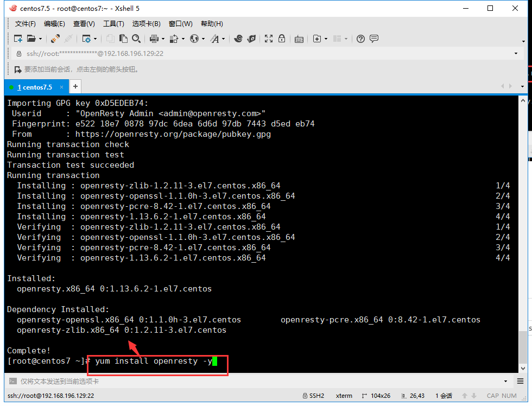Image resolution: width=532 pixels, height=406 pixels.
Task: Click the Copy icon
Action: pos(110,39)
